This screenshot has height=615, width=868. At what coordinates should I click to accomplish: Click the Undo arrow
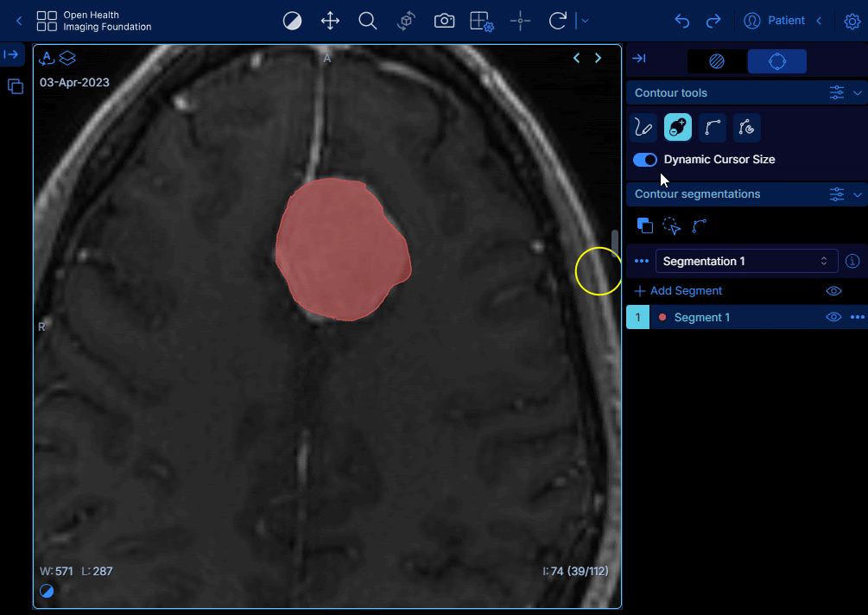click(x=682, y=21)
